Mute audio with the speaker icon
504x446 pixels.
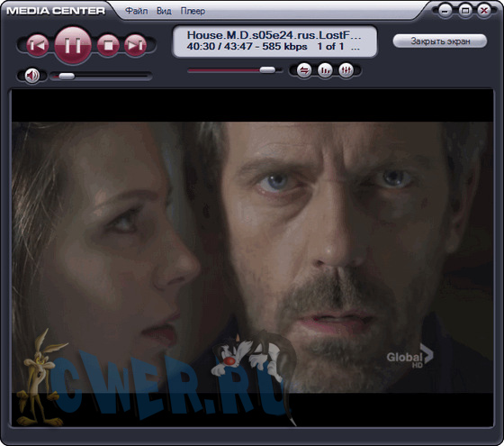click(x=32, y=76)
